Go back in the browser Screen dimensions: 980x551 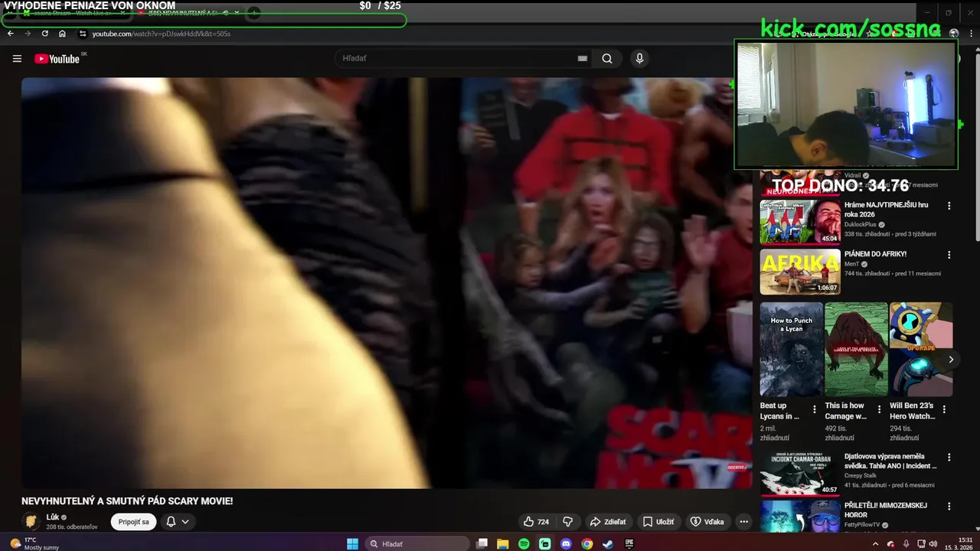pyautogui.click(x=11, y=34)
